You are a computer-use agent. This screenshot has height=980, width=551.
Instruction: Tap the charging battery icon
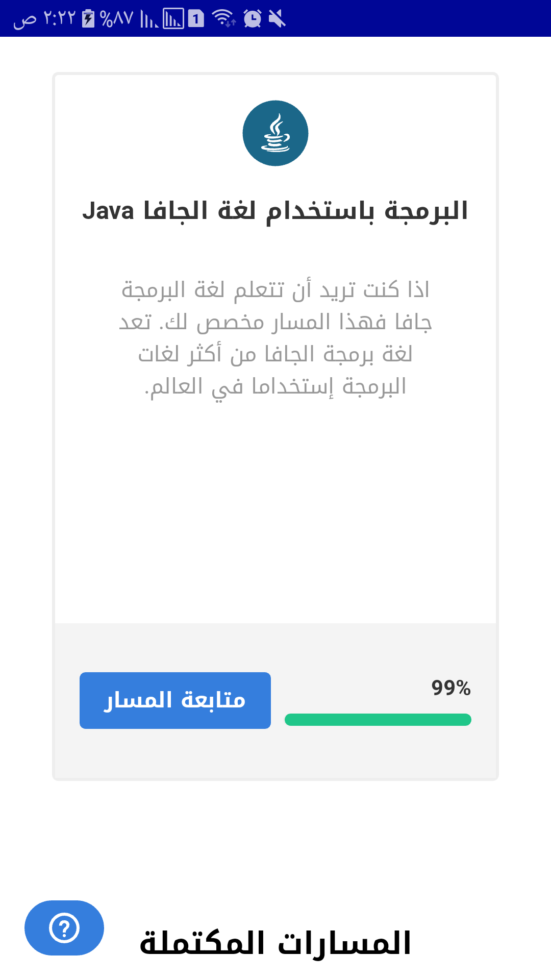click(x=89, y=19)
